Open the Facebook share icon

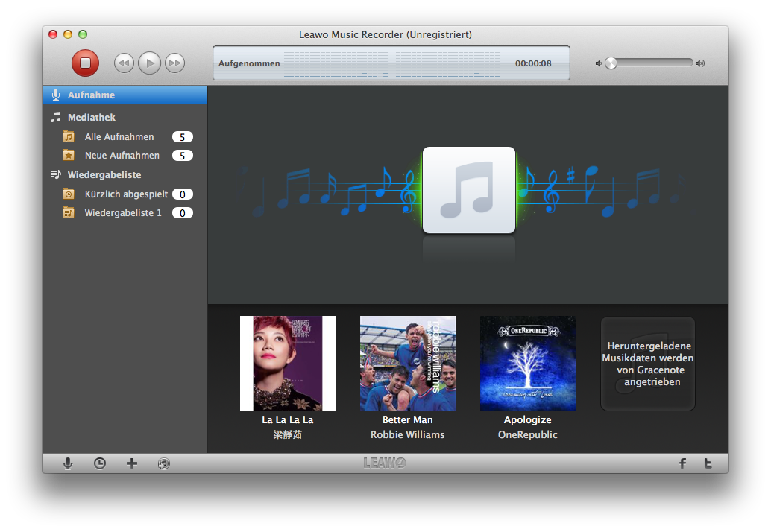tap(682, 463)
